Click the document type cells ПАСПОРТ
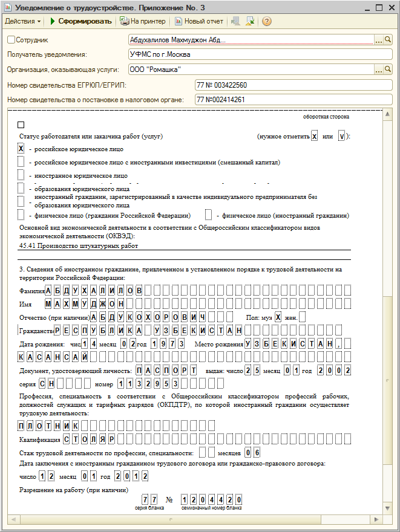The image size is (400, 532). click(x=166, y=370)
